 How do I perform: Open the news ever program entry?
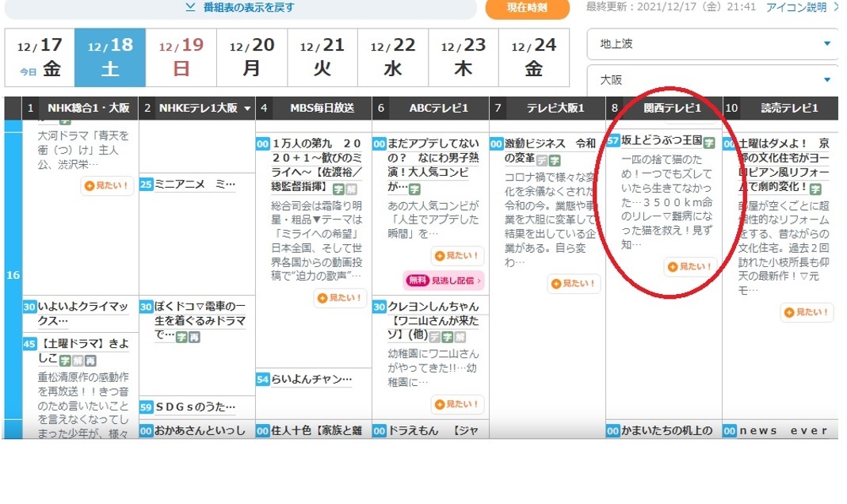(783, 431)
